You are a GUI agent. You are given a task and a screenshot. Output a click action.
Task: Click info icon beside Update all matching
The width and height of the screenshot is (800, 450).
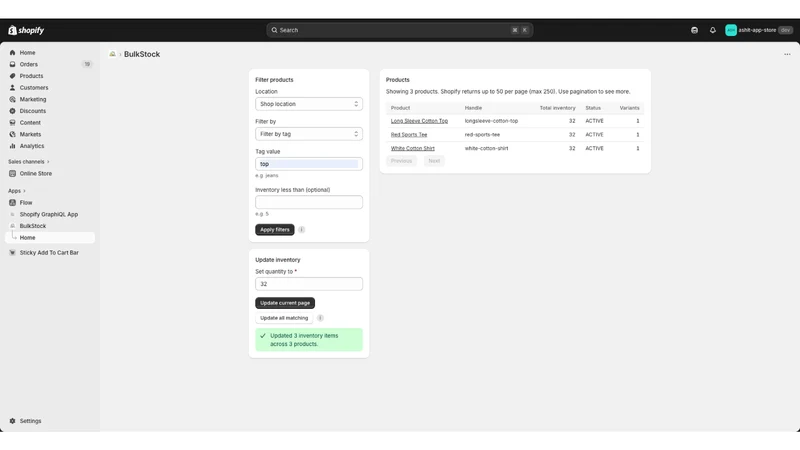coord(320,318)
